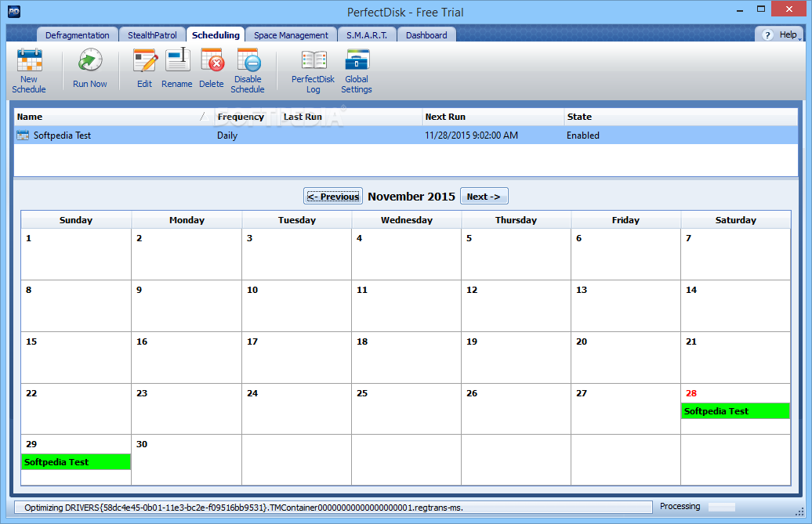Click the Wednesday column header
The width and height of the screenshot is (812, 524).
[407, 220]
